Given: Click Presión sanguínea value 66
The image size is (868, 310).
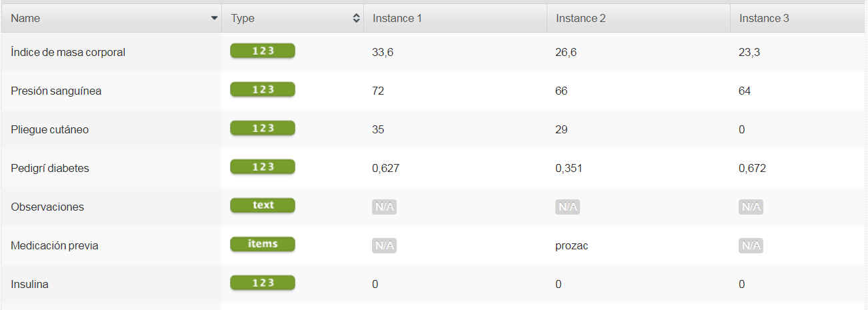Looking at the screenshot, I should [x=561, y=91].
